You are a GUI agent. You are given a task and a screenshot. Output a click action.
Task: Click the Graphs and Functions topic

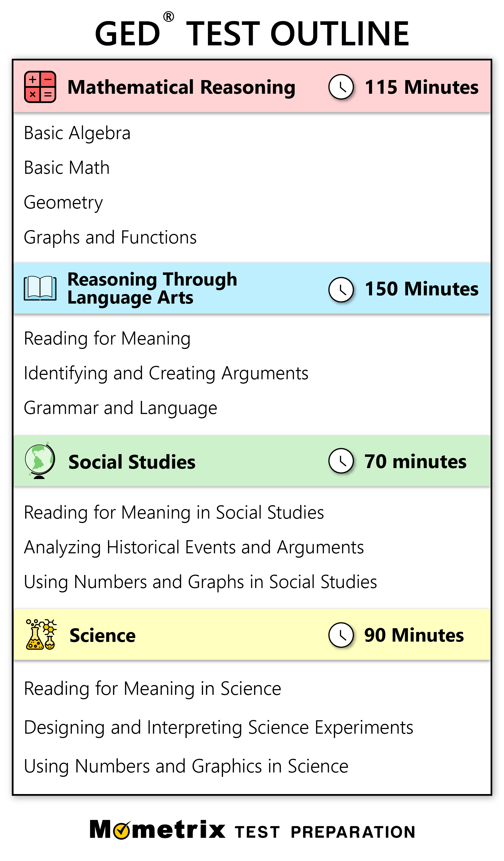(x=110, y=237)
